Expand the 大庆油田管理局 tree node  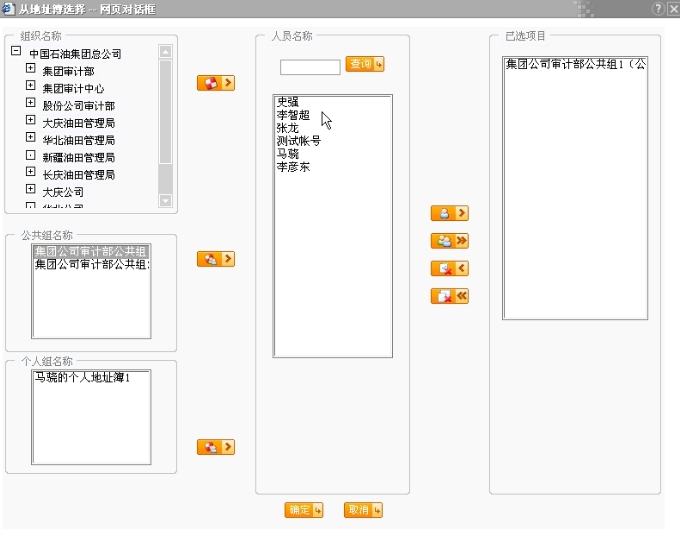[x=30, y=121]
